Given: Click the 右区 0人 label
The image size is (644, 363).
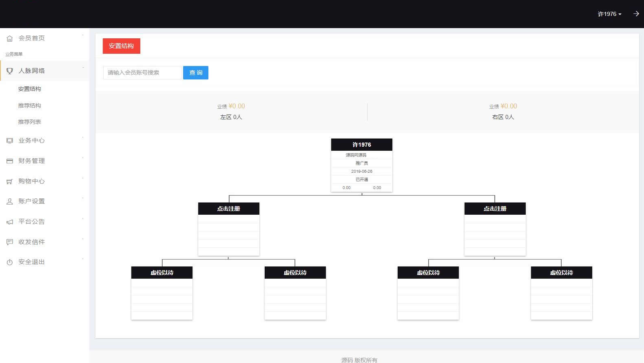Looking at the screenshot, I should 503,117.
